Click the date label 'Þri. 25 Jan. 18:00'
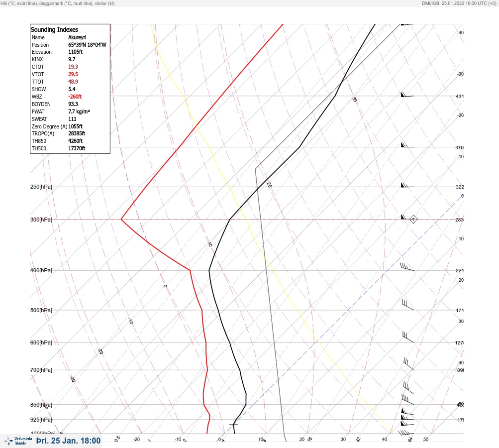The width and height of the screenshot is (499, 448). [69, 441]
